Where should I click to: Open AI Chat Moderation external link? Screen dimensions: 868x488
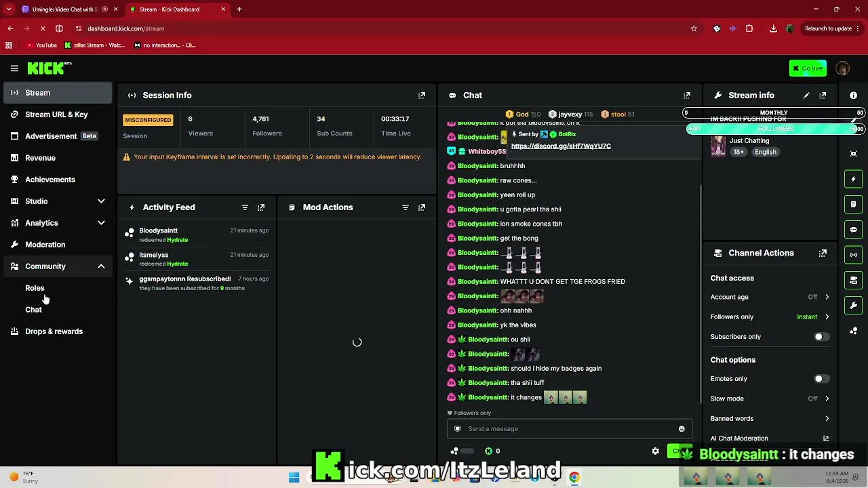(x=826, y=439)
